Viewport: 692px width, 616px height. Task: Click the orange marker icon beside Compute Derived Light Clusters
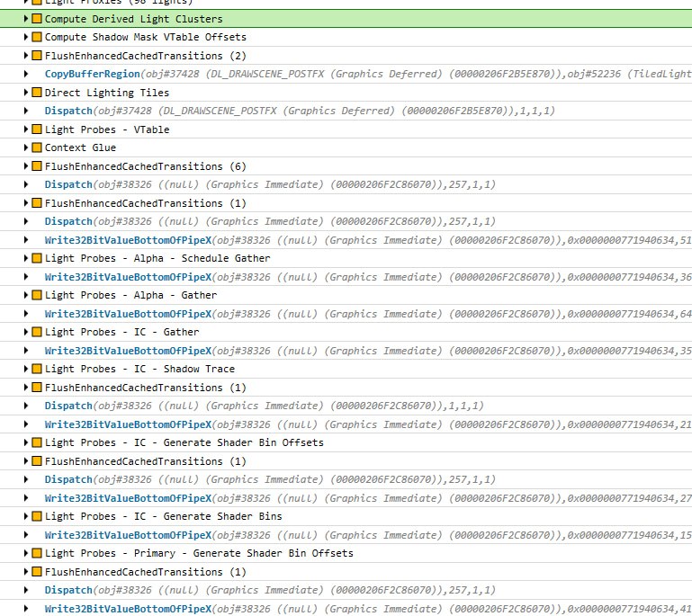tap(37, 19)
